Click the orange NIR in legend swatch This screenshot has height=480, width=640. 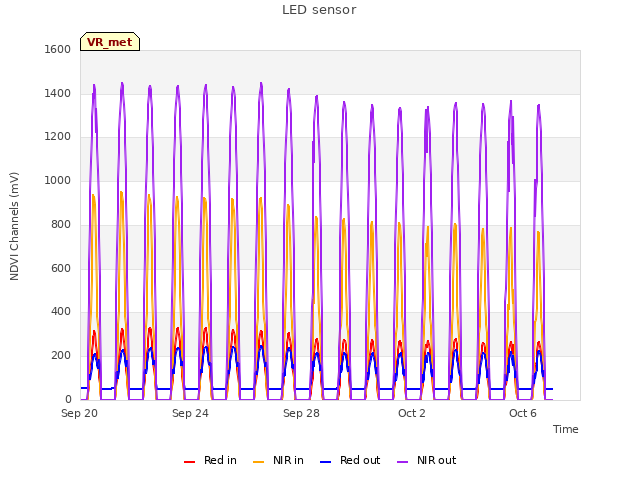coord(258,462)
